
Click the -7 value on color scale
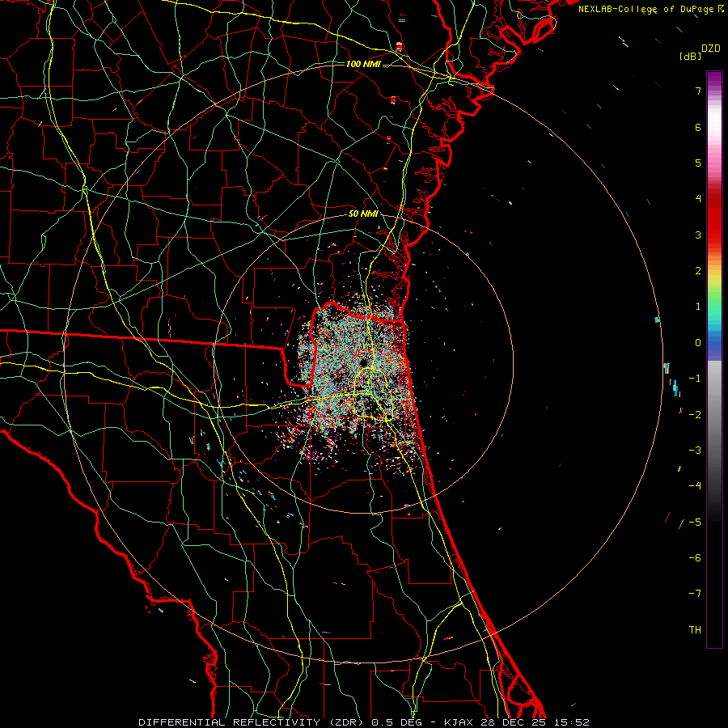tap(695, 594)
